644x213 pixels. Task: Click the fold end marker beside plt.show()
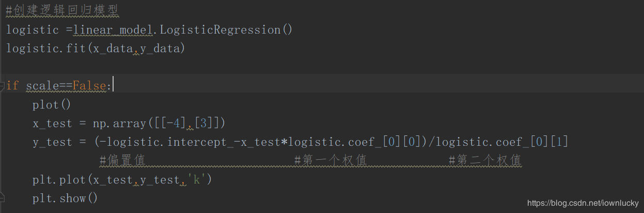(3, 197)
